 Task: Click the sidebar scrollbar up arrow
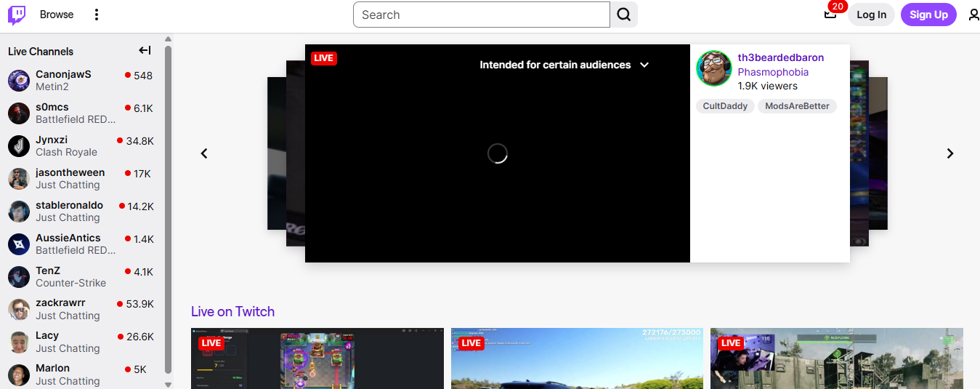click(169, 39)
